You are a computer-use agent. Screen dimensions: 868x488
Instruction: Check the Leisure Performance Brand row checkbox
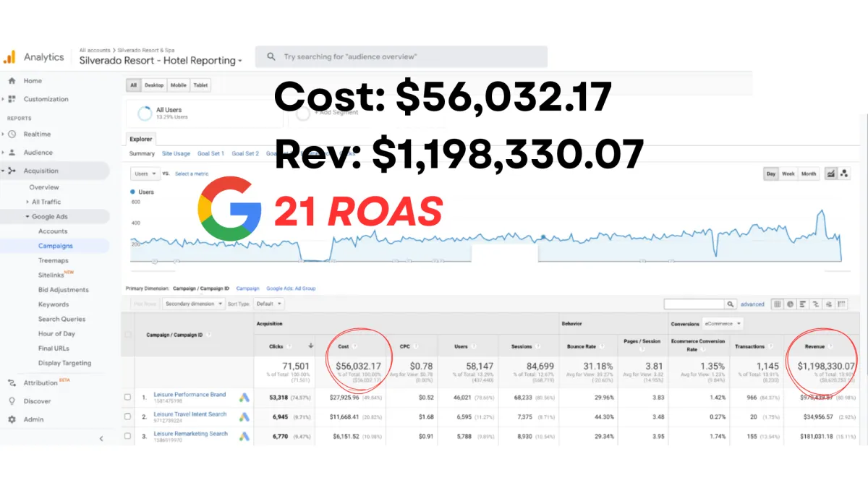pyautogui.click(x=128, y=397)
